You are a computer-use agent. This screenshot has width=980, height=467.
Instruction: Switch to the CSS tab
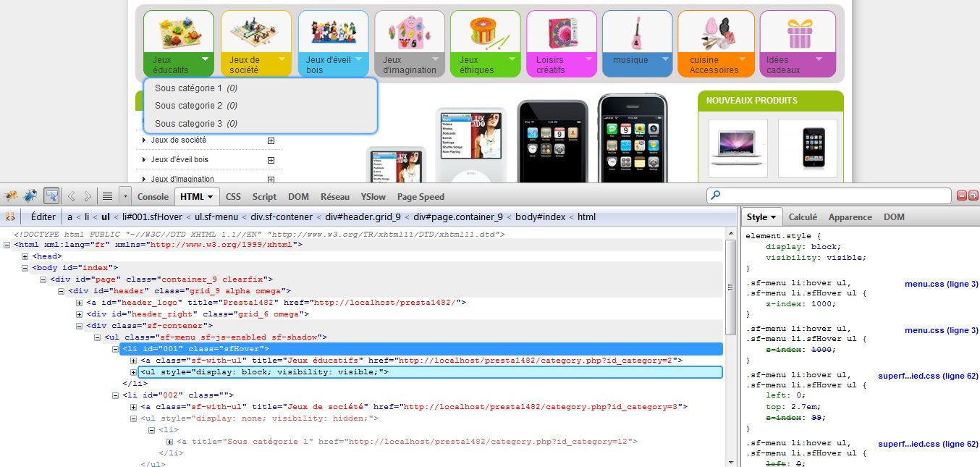pyautogui.click(x=233, y=196)
